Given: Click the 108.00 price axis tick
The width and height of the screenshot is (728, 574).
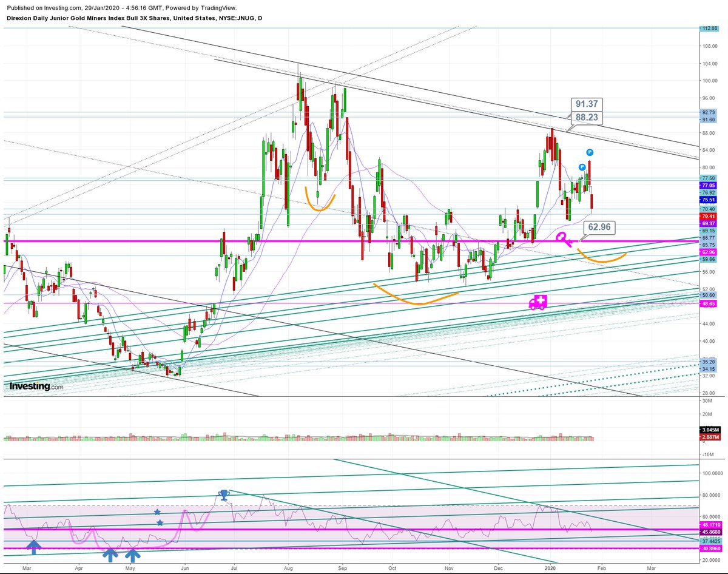Looking at the screenshot, I should click(710, 46).
